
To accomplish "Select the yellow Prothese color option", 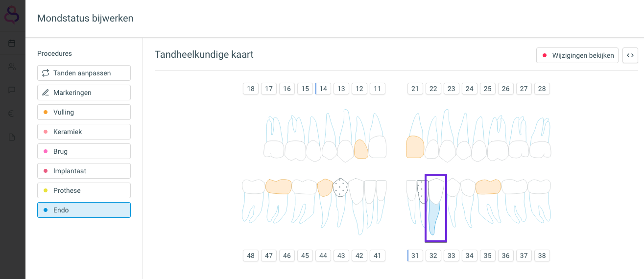I will [x=84, y=190].
